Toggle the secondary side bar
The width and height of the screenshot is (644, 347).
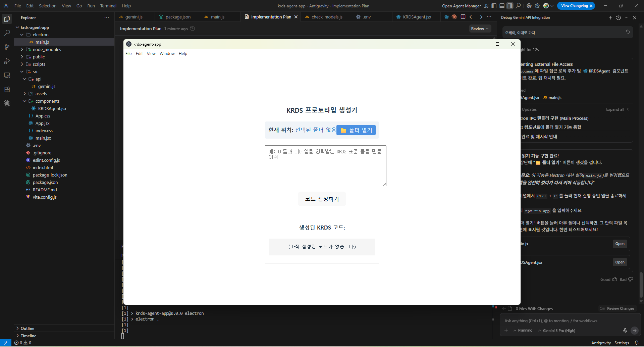(510, 6)
